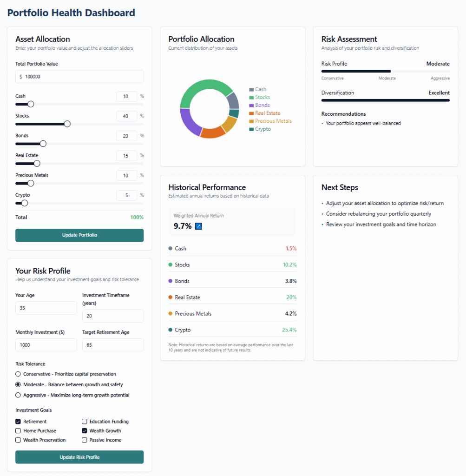Focus the Total Portfolio Value input field
This screenshot has height=476, width=466.
pos(84,77)
